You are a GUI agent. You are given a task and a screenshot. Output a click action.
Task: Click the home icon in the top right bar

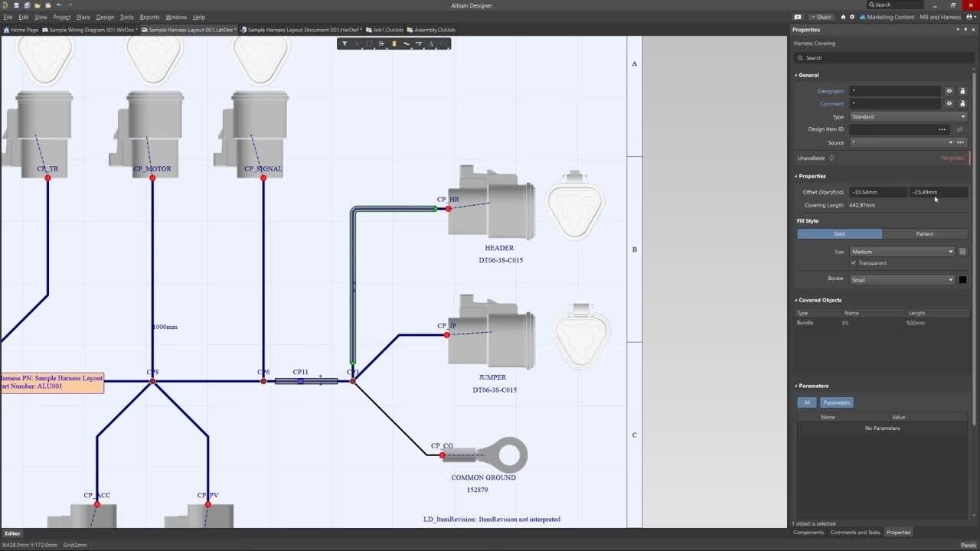click(x=843, y=17)
